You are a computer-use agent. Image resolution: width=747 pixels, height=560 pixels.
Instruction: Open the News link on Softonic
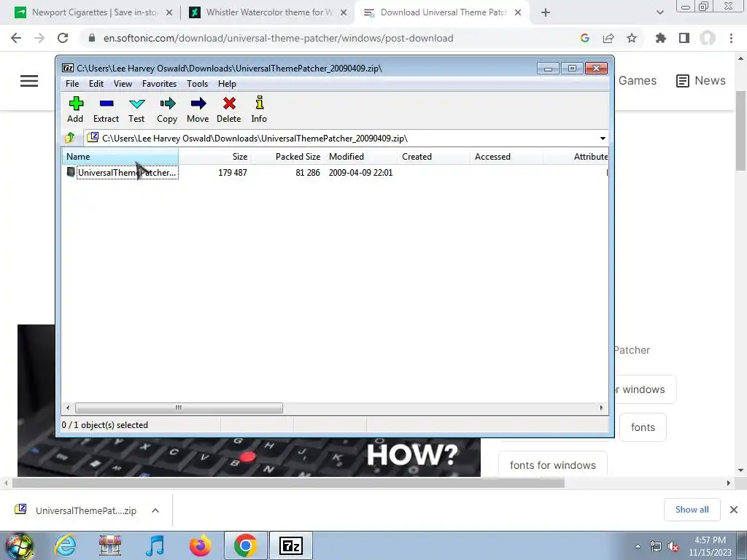coord(701,80)
